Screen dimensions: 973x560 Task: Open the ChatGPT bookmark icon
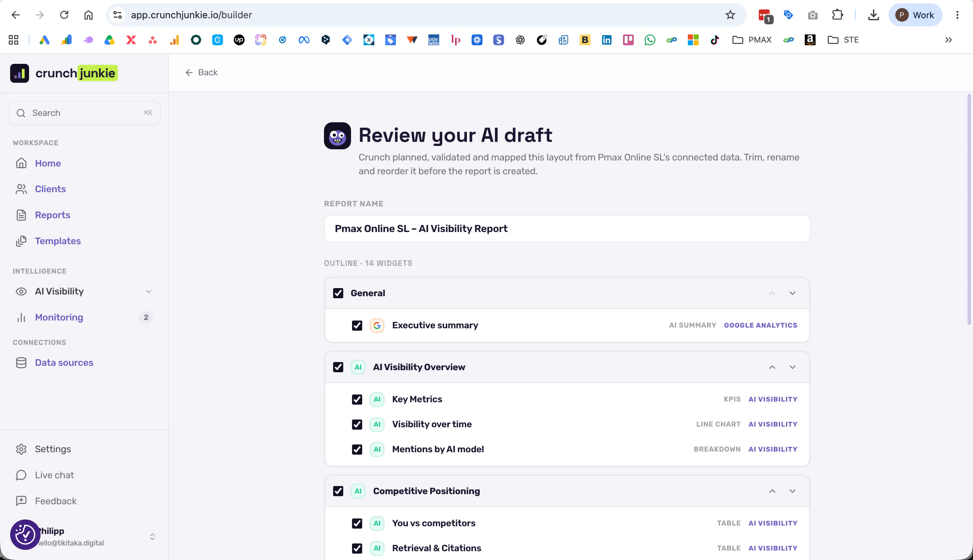pos(520,40)
